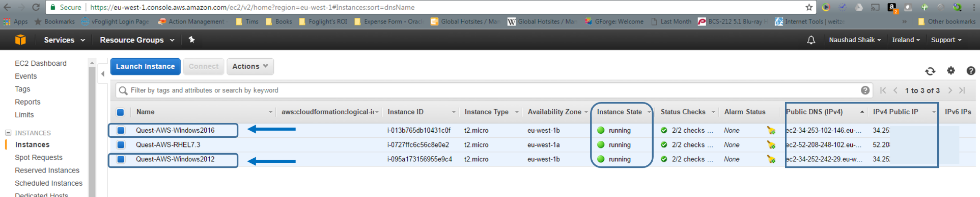
Task: Go to last page of results icon
Action: [962, 90]
